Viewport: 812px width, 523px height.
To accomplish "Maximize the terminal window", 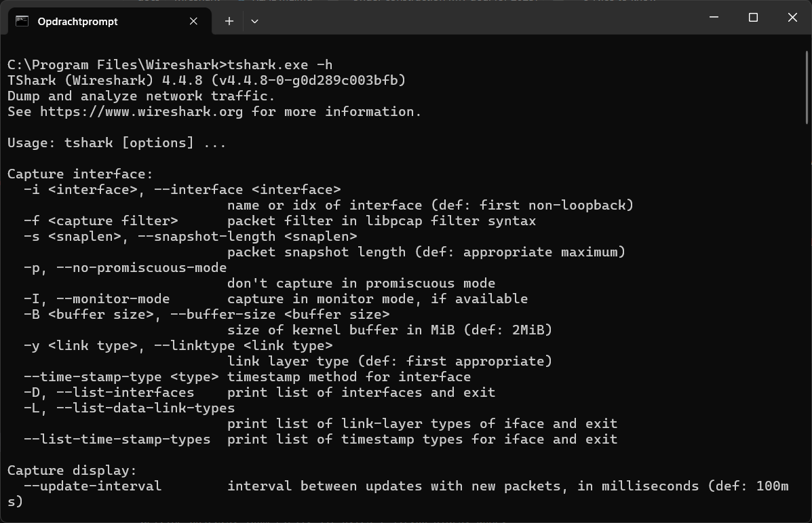I will tap(753, 18).
